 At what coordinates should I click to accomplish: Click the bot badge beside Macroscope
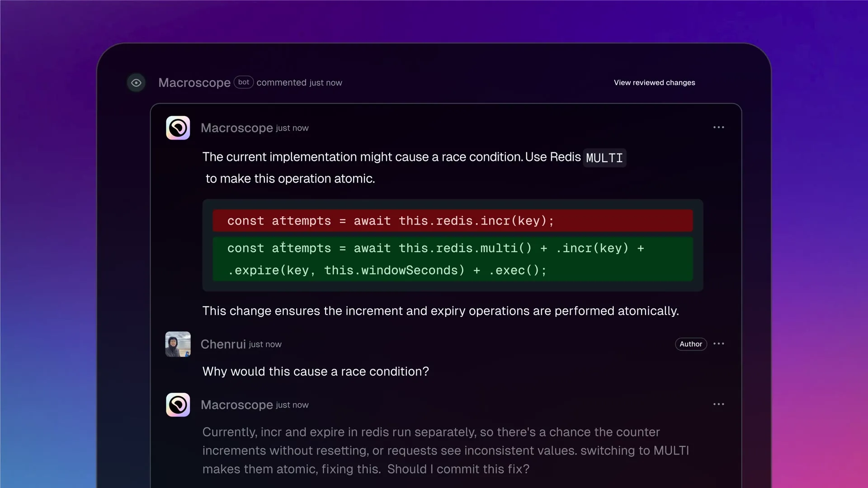[244, 82]
